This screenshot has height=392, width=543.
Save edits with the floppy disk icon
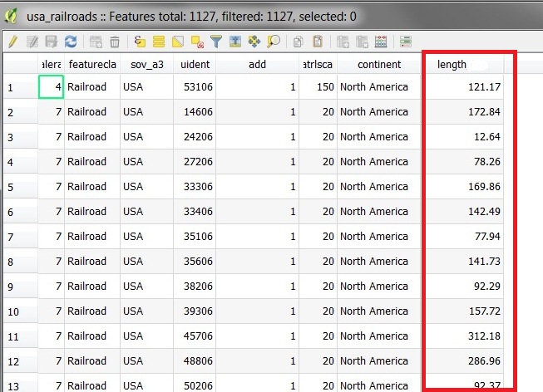tap(52, 42)
